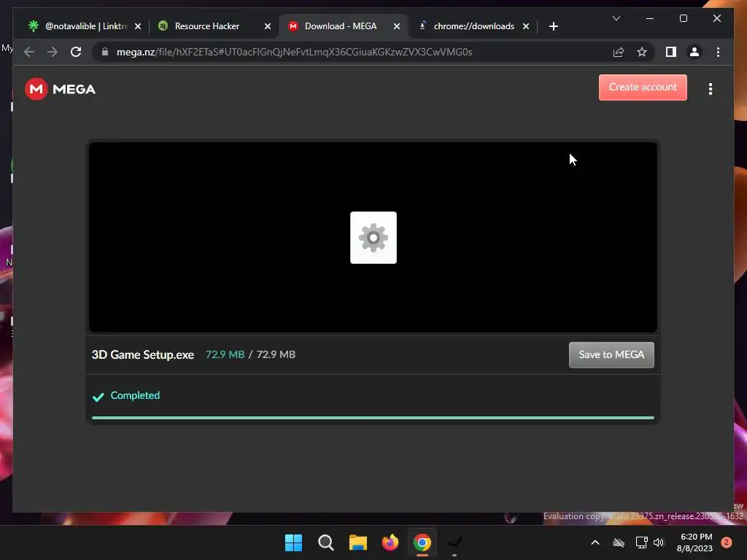Click the gear file thumbnail icon
This screenshot has width=747, height=560.
tap(373, 238)
